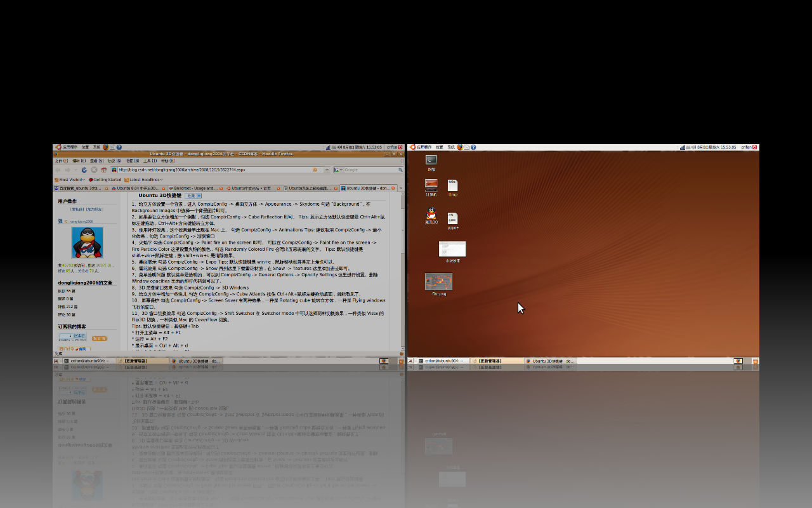The width and height of the screenshot is (812, 508).
Task: Open the trash icon below the Firefox window
Action: tap(401, 361)
